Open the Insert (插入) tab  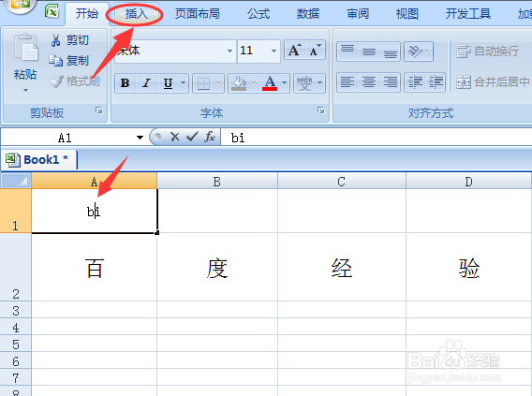(x=136, y=14)
